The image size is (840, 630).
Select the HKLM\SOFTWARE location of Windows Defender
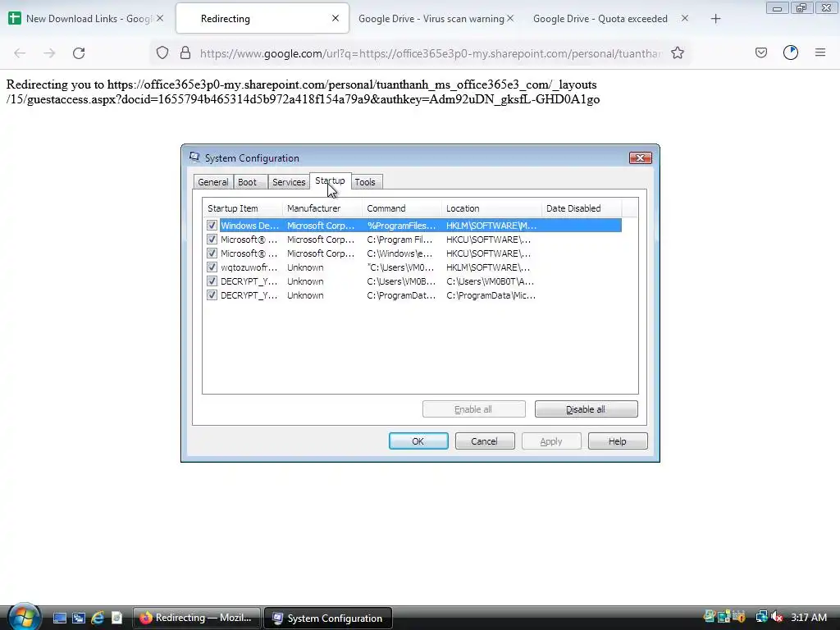click(x=491, y=226)
